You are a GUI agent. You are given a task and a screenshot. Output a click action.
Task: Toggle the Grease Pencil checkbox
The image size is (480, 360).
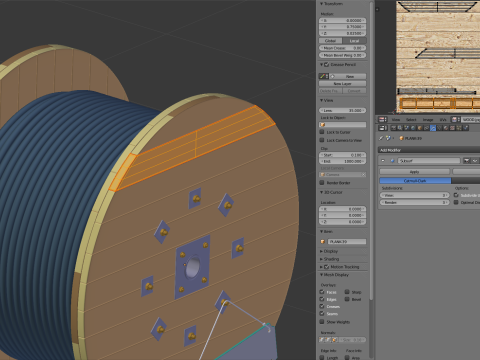click(x=327, y=64)
